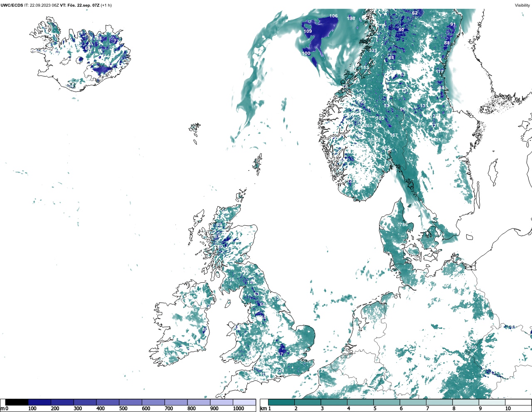Click the 500–600 m purple-blue legend swatch
Viewport: 532px width, 412px height.
(131, 402)
